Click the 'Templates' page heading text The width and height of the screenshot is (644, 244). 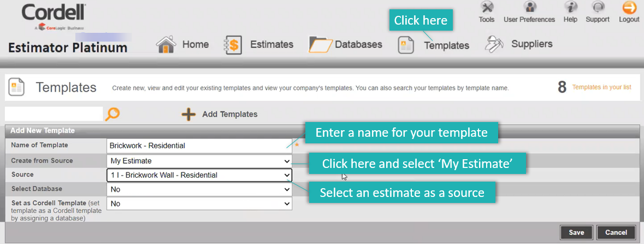pyautogui.click(x=66, y=87)
